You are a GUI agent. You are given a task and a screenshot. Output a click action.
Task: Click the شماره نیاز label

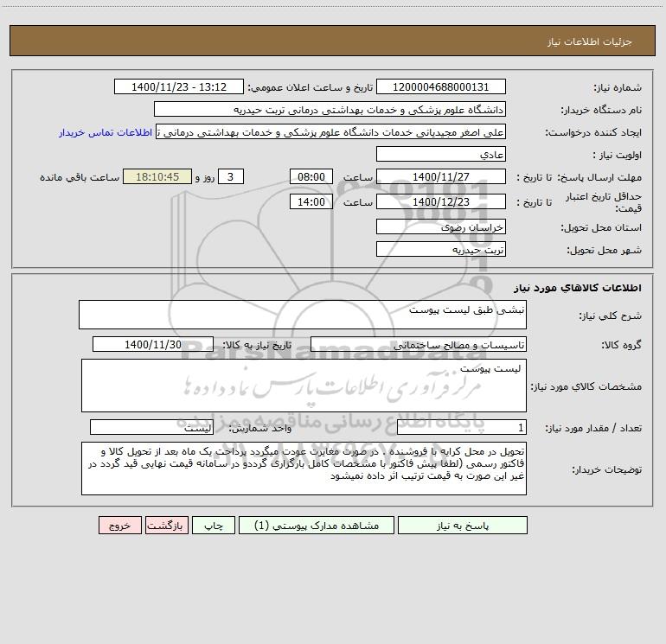(618, 88)
